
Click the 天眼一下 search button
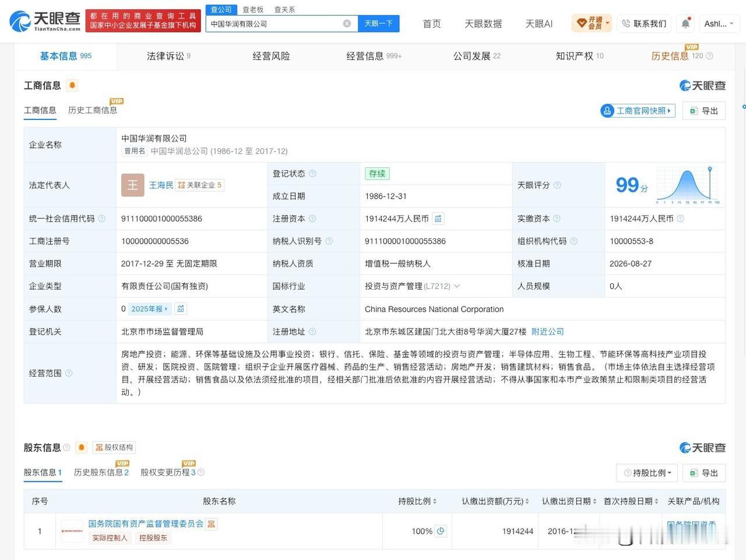pos(378,24)
